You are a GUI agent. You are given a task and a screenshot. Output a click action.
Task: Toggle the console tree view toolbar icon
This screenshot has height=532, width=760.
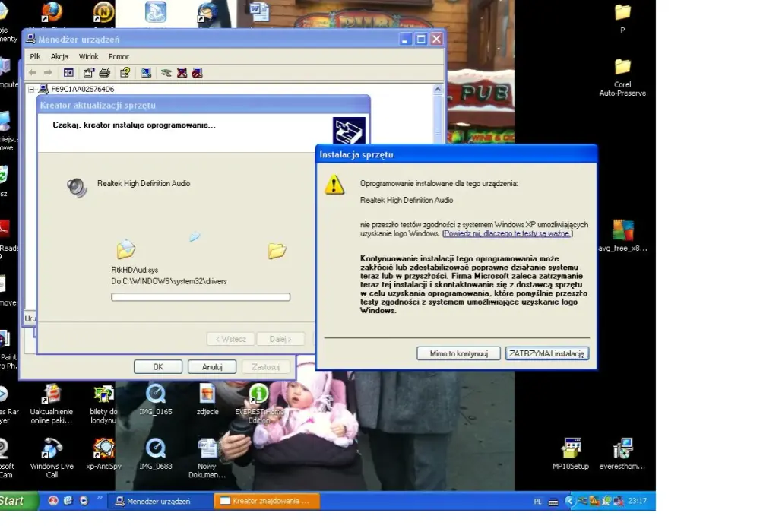[x=68, y=73]
